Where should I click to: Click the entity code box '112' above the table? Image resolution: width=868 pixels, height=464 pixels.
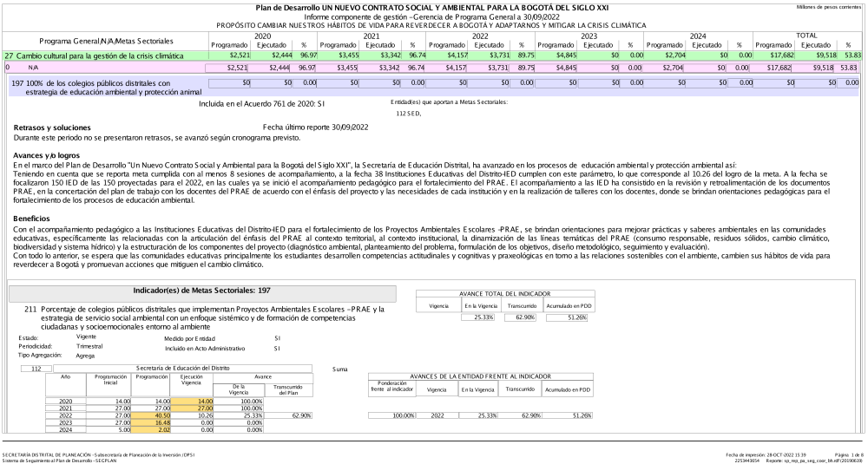click(36, 369)
